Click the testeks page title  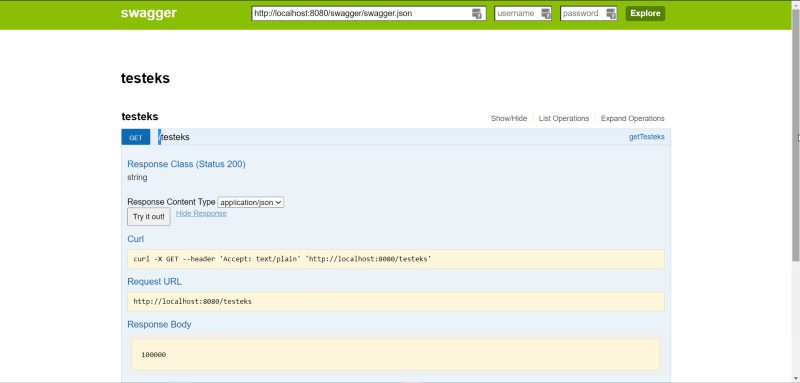click(x=145, y=79)
